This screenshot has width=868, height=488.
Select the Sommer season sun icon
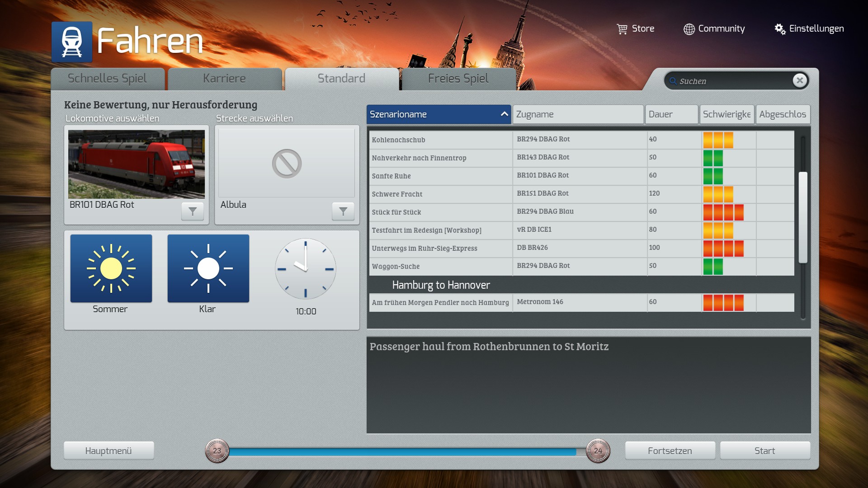pos(111,268)
